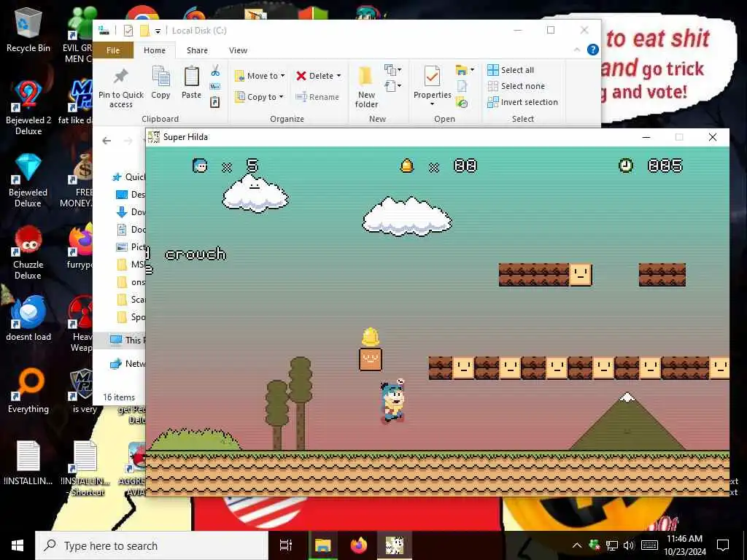Show hidden system tray icons
This screenshot has height=560, width=747.
pyautogui.click(x=576, y=545)
